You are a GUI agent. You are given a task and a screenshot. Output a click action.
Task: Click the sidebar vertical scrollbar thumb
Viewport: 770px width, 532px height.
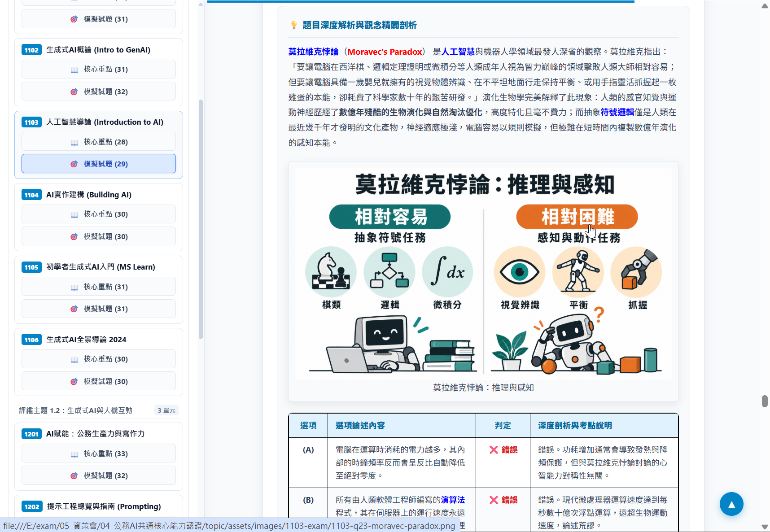[x=201, y=219]
